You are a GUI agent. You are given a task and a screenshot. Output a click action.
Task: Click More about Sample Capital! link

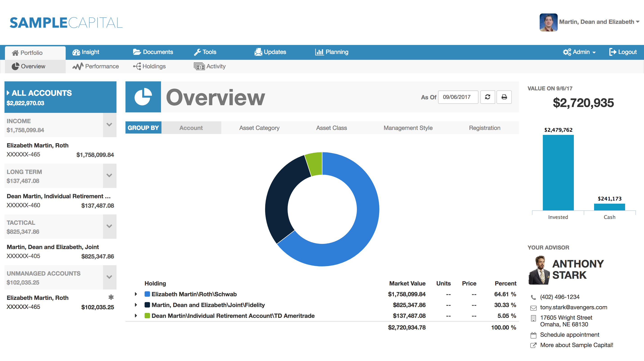click(x=577, y=345)
